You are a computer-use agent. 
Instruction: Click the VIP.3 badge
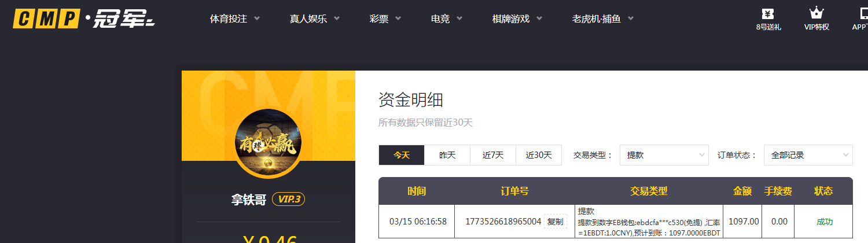(x=288, y=200)
